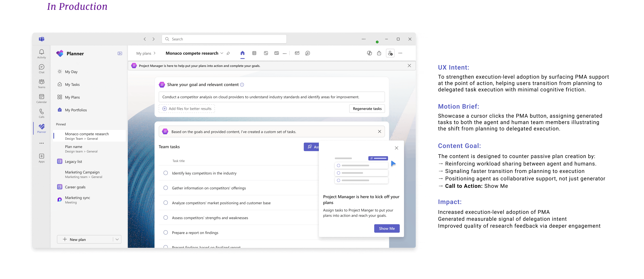644x279 pixels.
Task: Click the edit whiteboard icon in plan toolbar
Action: coord(297,53)
